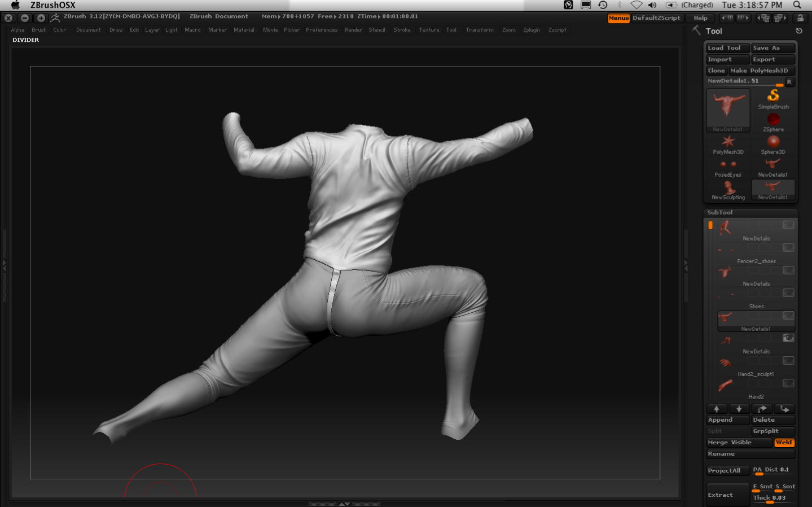The width and height of the screenshot is (812, 507).
Task: Open the Brush menu
Action: click(x=39, y=30)
